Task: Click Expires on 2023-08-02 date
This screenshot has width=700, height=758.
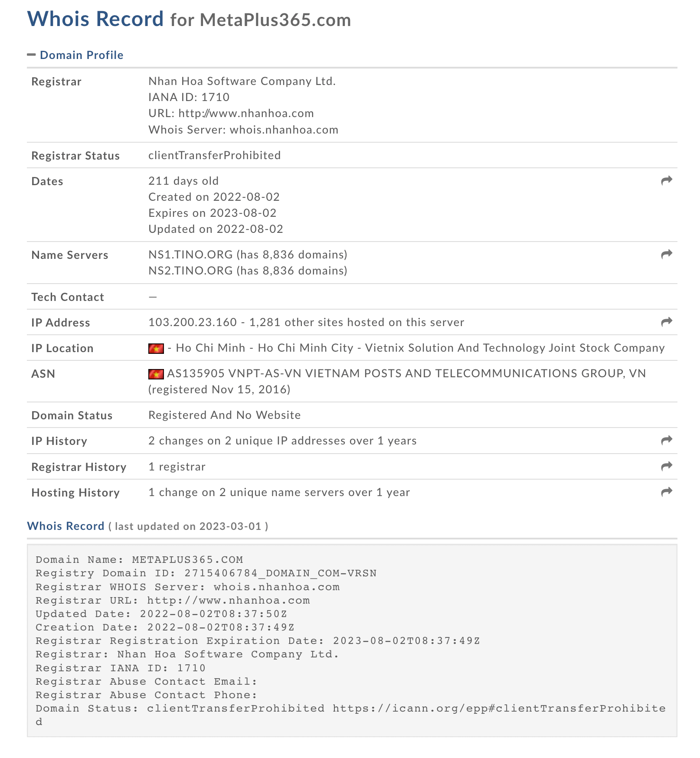Action: 213,213
